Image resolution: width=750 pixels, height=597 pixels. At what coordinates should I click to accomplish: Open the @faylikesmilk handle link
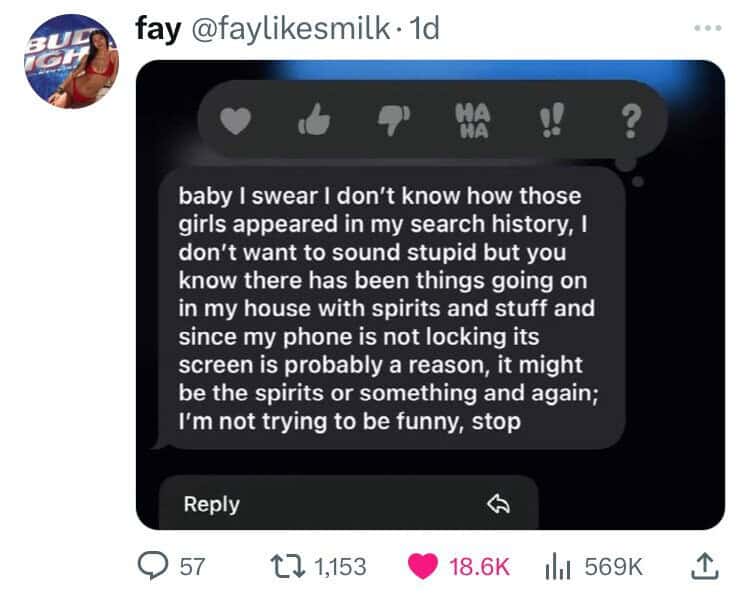(x=291, y=29)
